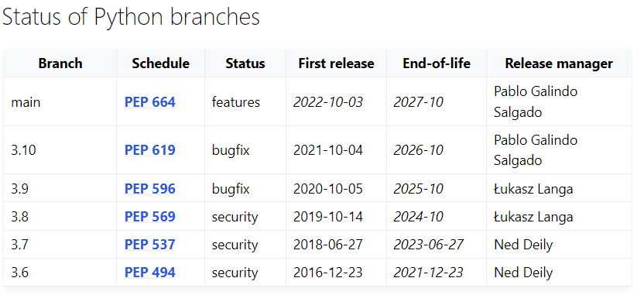Open the PEP 619 schedule link
Screen dimensions: 644x295
coord(150,150)
